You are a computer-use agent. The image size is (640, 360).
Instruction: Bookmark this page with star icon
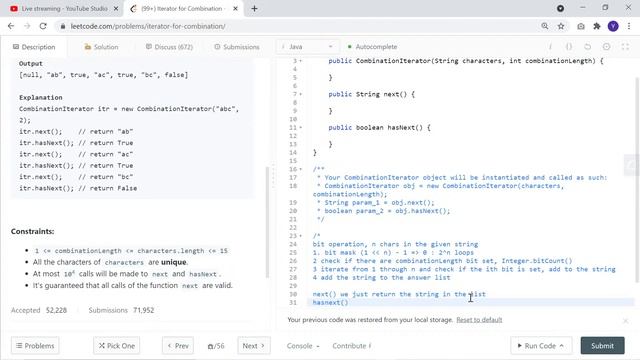tap(561, 26)
